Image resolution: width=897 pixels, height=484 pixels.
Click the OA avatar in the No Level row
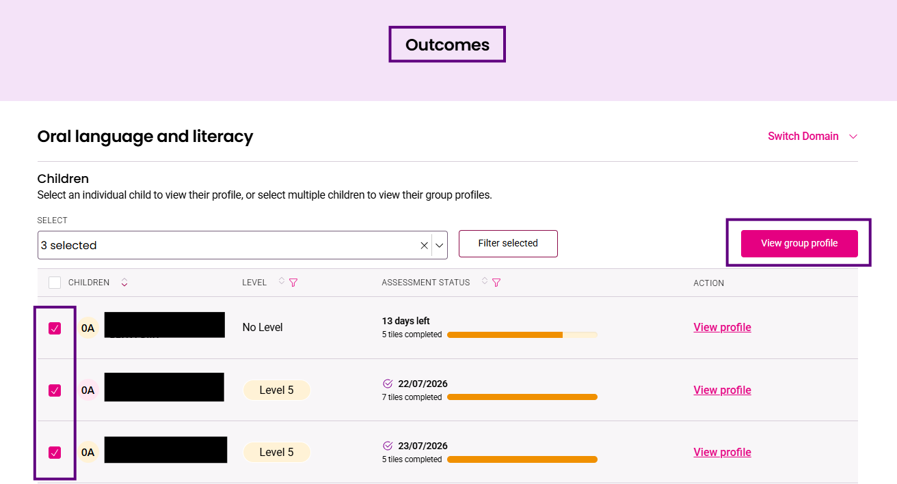click(88, 328)
